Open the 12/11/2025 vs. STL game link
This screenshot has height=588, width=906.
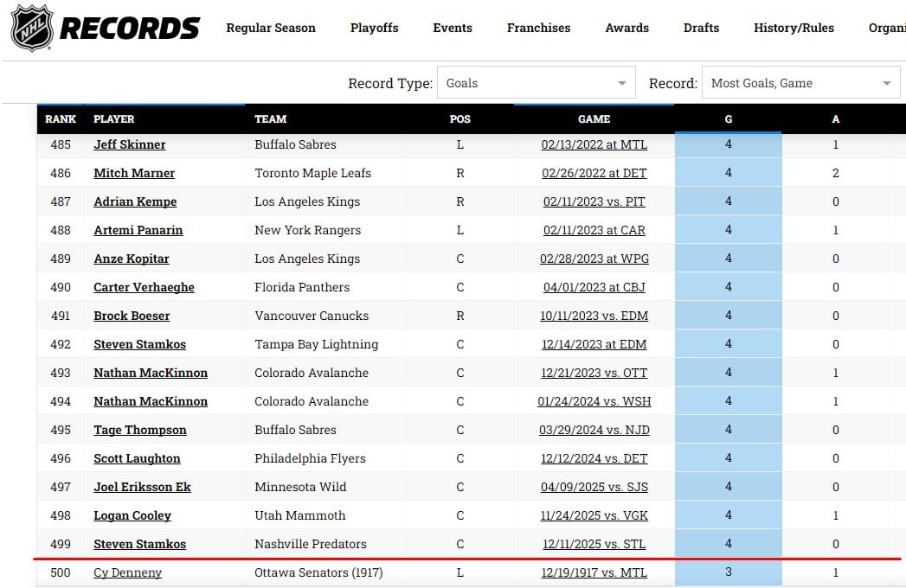(594, 544)
